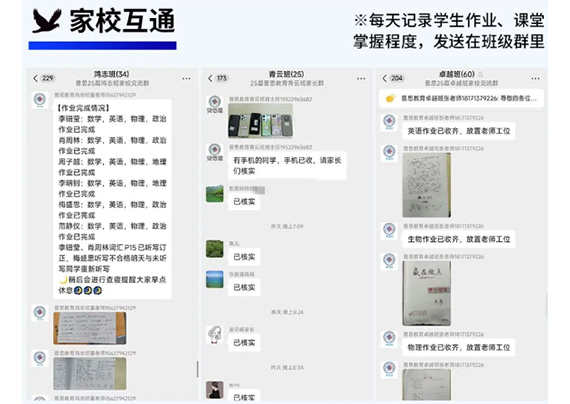Image resolution: width=570 pixels, height=404 pixels.
Task: Open the pinned announcement banner 尊敬的各位
Action: [461, 99]
